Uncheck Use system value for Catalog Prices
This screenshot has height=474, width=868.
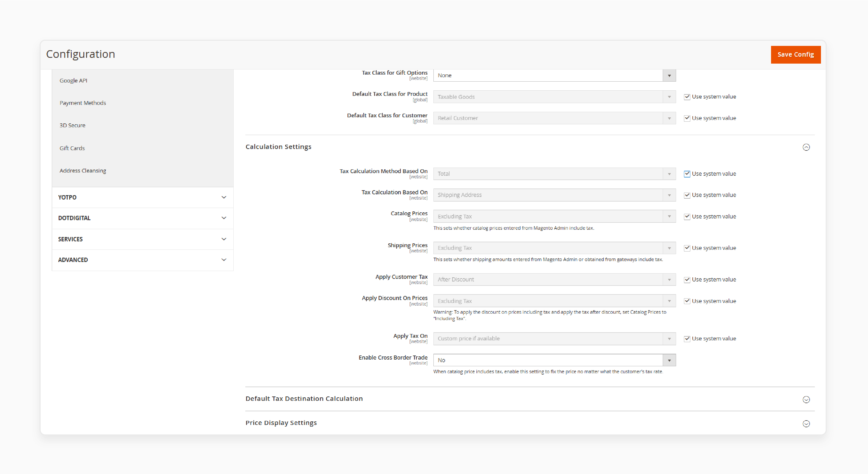687,217
